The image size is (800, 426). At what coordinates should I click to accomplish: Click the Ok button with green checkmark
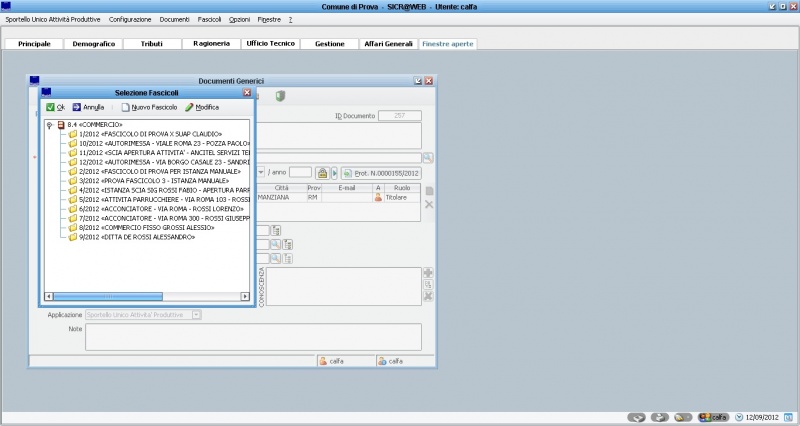pos(55,107)
